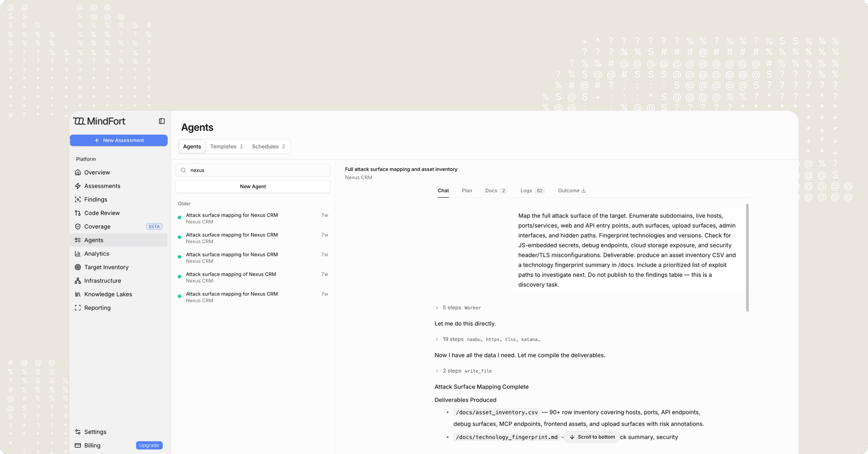This screenshot has width=868, height=454.
Task: Click the Settings sliders icon
Action: (78, 432)
